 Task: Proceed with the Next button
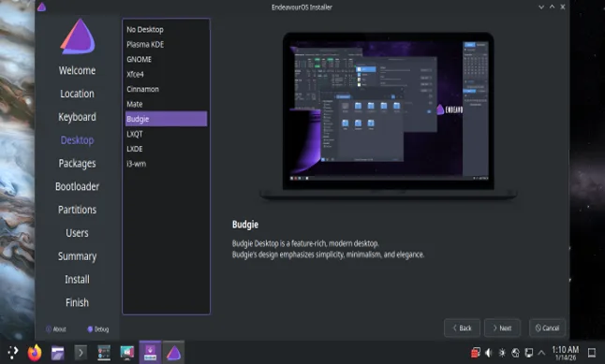point(502,328)
